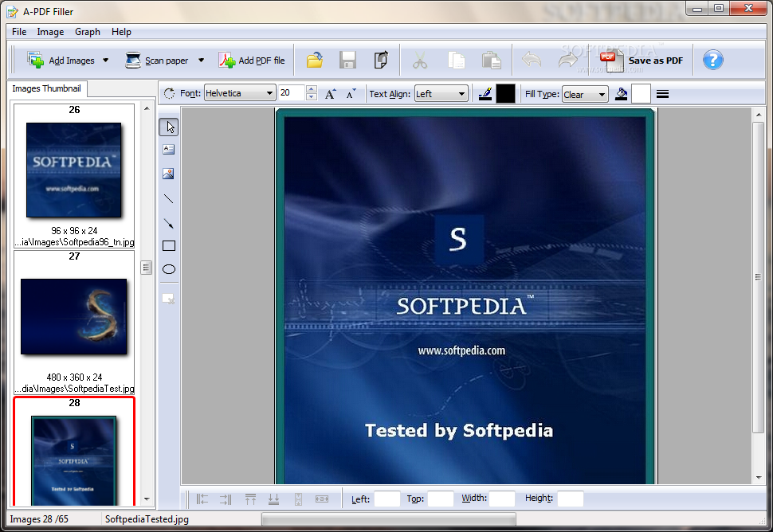Open help with blue question mark icon
The height and width of the screenshot is (532, 773).
click(x=713, y=60)
